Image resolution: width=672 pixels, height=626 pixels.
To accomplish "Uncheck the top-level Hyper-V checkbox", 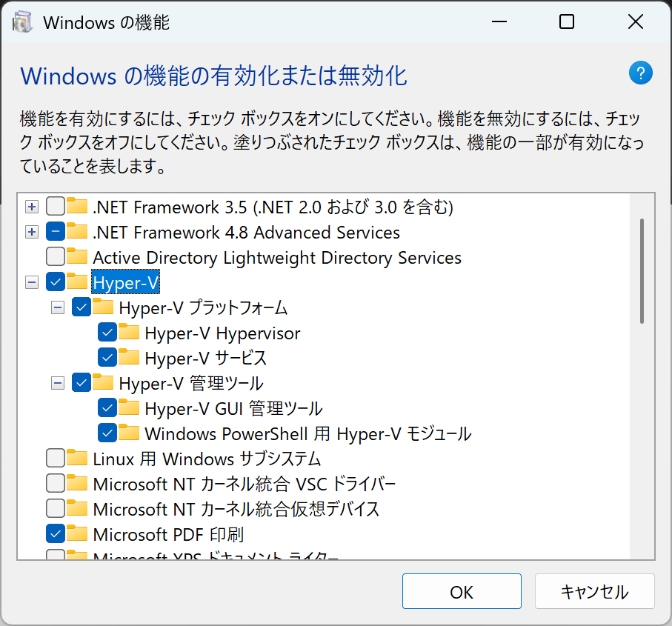I will coord(56,282).
